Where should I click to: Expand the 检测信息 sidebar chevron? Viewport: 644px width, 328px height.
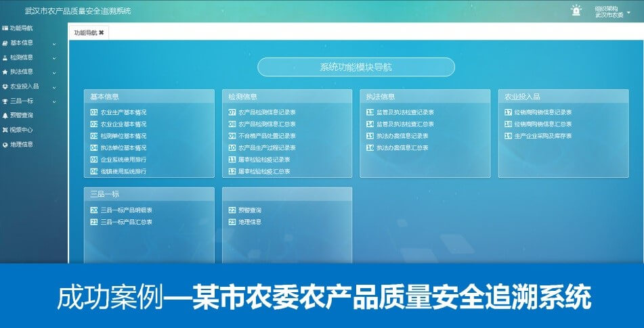[54, 57]
